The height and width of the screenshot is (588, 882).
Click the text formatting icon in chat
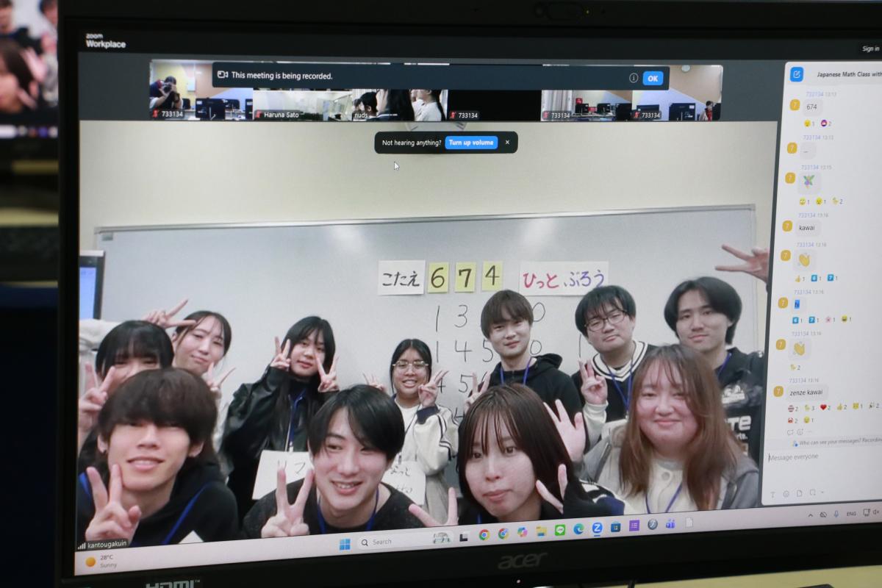click(x=772, y=493)
